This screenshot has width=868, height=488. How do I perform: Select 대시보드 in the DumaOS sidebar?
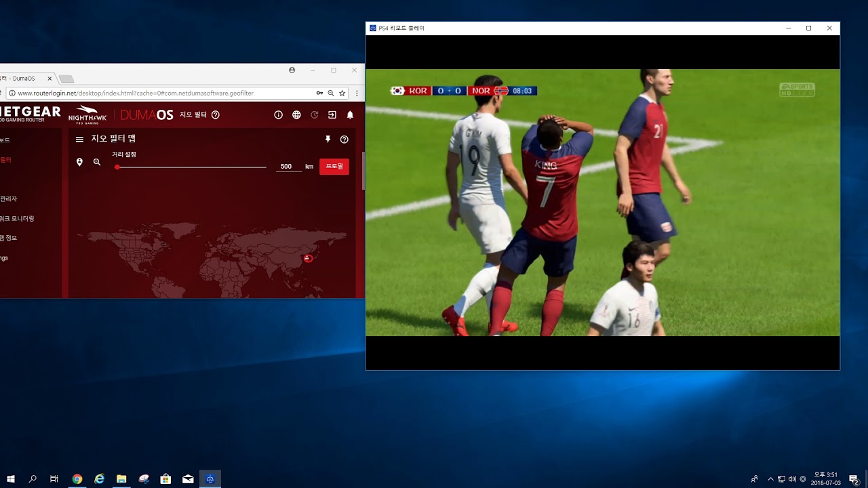click(5, 140)
